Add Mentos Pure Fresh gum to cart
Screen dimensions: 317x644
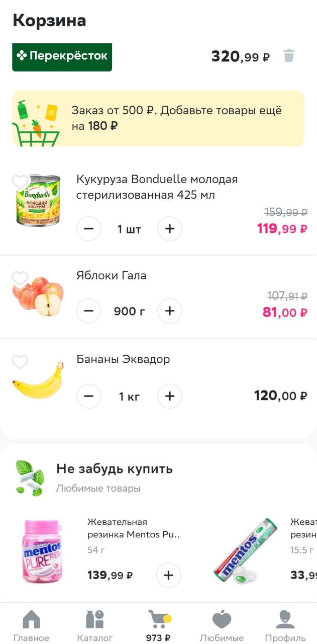click(x=168, y=575)
